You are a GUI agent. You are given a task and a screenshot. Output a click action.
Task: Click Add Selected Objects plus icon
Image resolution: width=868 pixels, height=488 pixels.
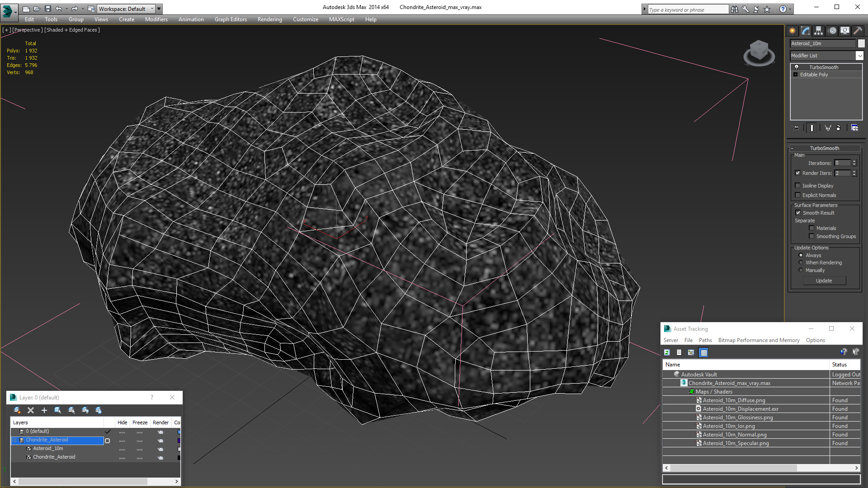44,410
